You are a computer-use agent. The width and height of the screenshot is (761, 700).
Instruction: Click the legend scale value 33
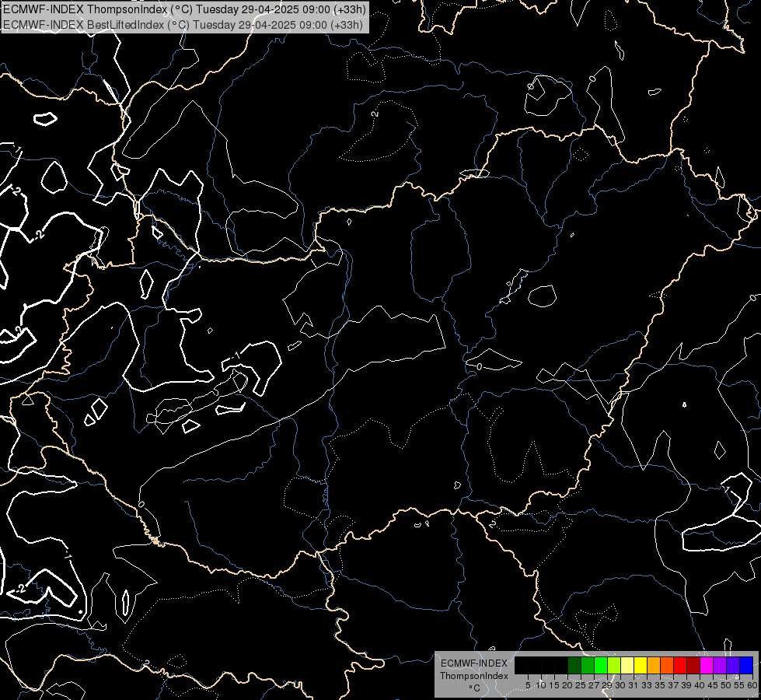coord(647,685)
